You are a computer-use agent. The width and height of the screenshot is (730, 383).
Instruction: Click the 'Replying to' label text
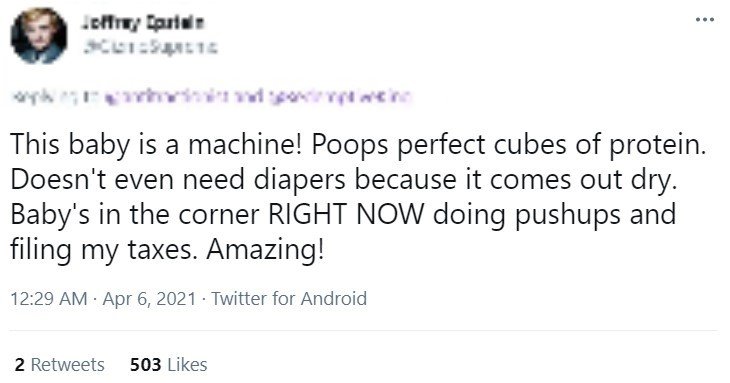coord(55,97)
